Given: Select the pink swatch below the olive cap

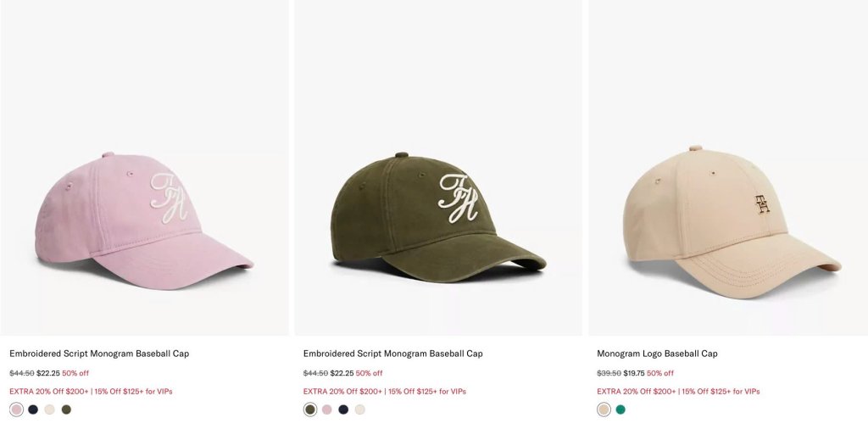Looking at the screenshot, I should pos(327,409).
